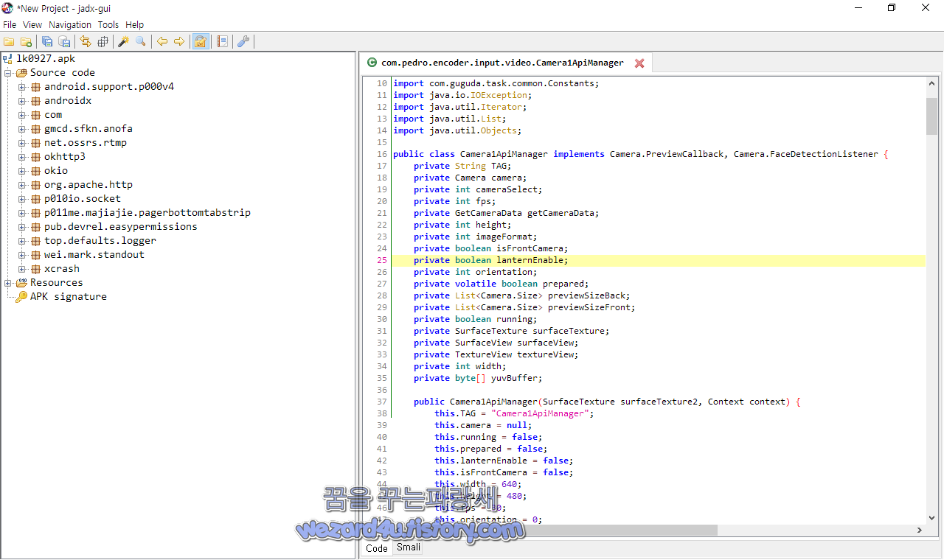Open the Navigation menu
The width and height of the screenshot is (944, 560).
[x=69, y=24]
